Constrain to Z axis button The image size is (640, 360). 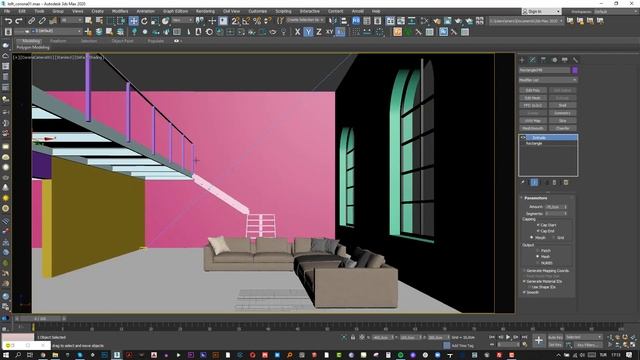pos(319,32)
